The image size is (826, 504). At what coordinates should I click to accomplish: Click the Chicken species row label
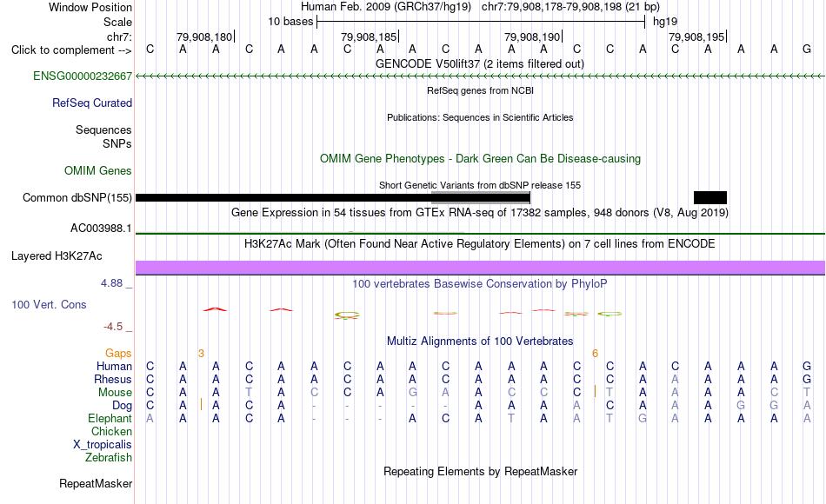click(111, 431)
